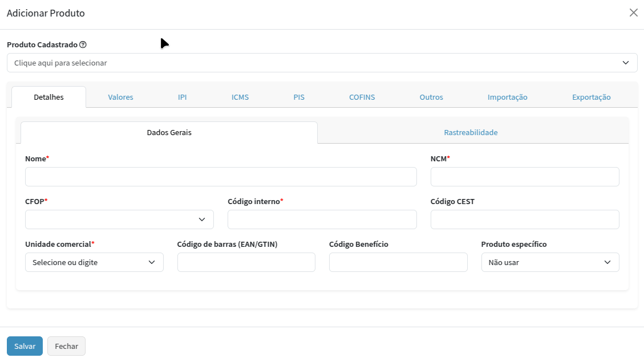644x362 pixels.
Task: Focus the Nome input field
Action: 221,177
